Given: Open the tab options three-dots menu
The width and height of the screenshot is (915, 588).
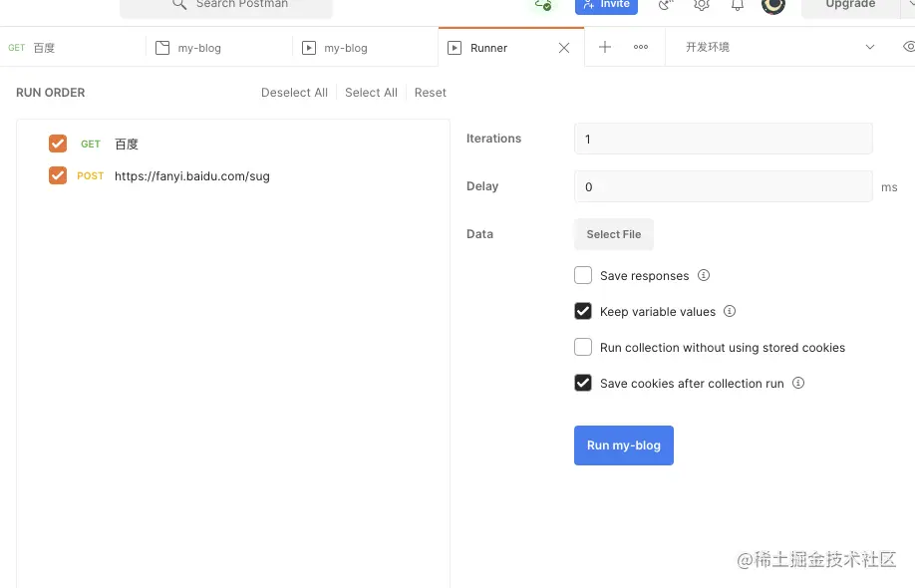Looking at the screenshot, I should [641, 47].
